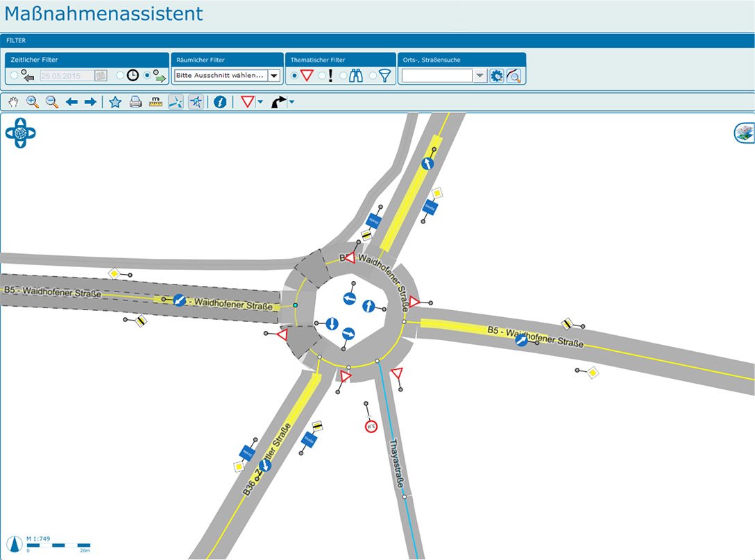Expand the turn arrow tool dropdown

click(291, 103)
